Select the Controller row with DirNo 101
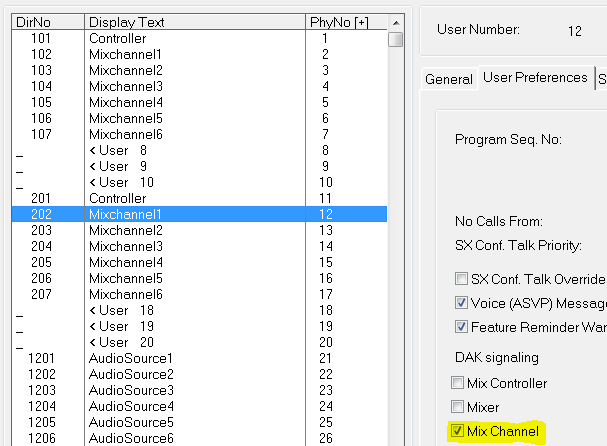The image size is (607, 446). pos(117,38)
